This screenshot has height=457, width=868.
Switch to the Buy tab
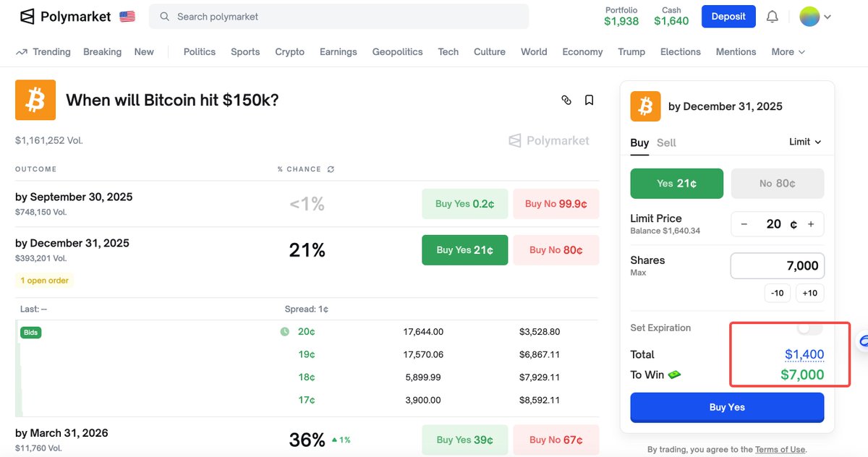[x=639, y=143]
